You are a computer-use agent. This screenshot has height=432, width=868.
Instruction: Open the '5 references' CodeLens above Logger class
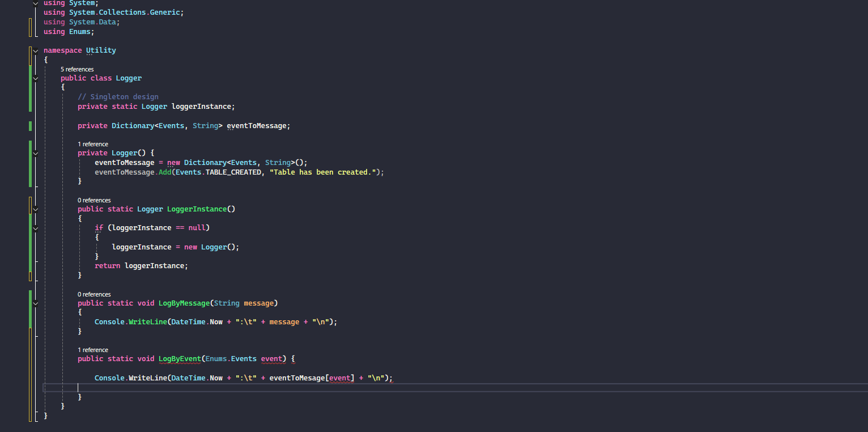(77, 69)
